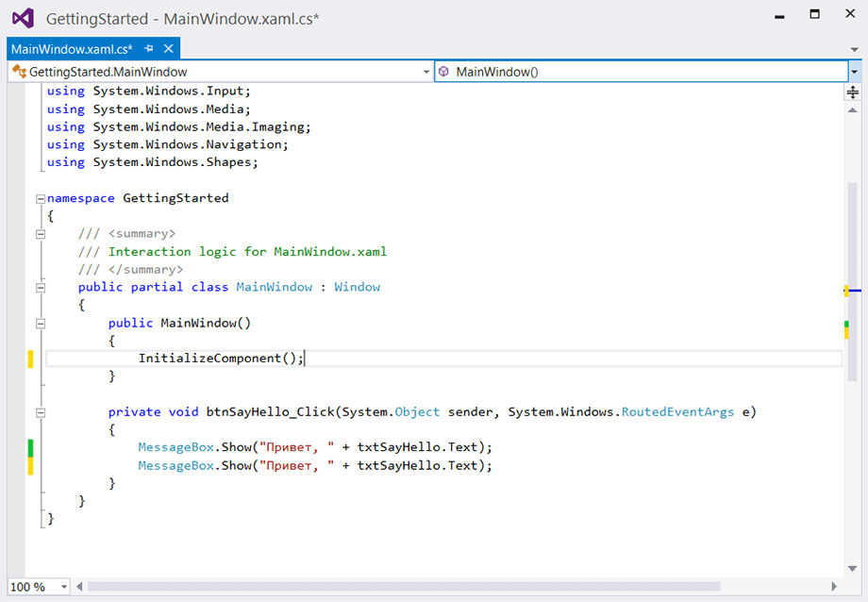Click the horizontal scrollbar right arrow
The image size is (868, 602).
(x=835, y=587)
